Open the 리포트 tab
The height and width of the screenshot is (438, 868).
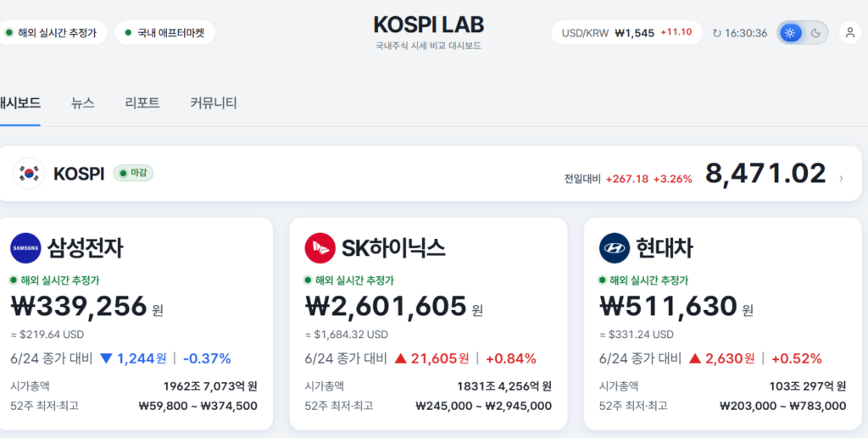tap(142, 103)
